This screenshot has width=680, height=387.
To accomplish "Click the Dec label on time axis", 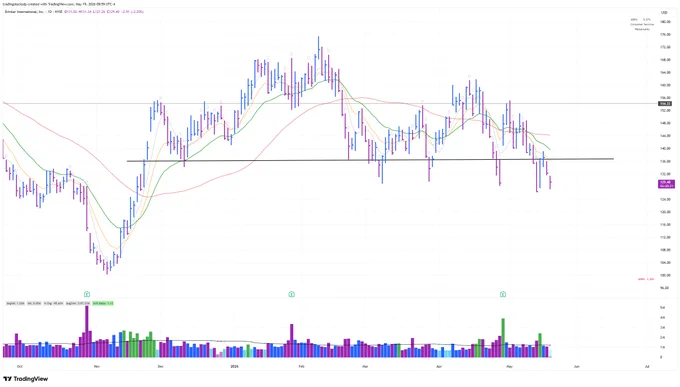I will pyautogui.click(x=160, y=367).
